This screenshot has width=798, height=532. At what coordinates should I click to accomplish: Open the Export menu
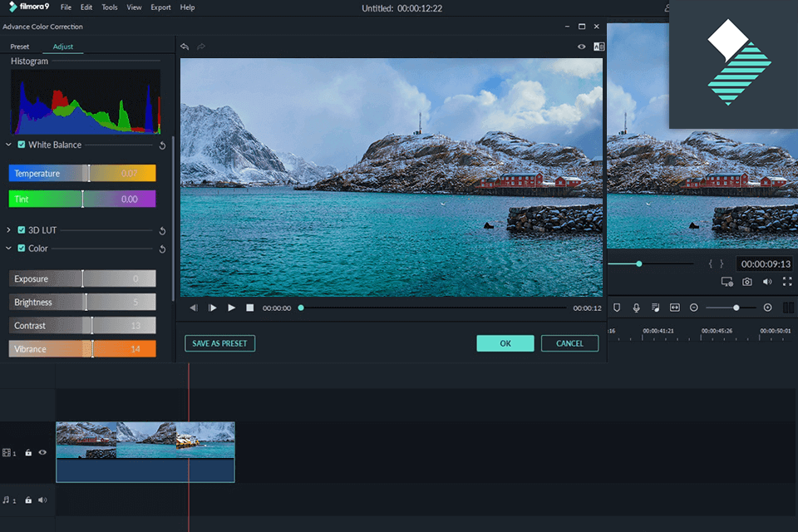160,7
